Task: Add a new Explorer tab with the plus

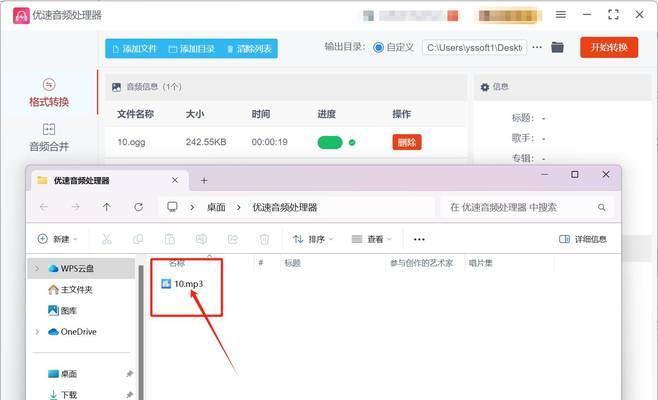Action: pyautogui.click(x=204, y=180)
